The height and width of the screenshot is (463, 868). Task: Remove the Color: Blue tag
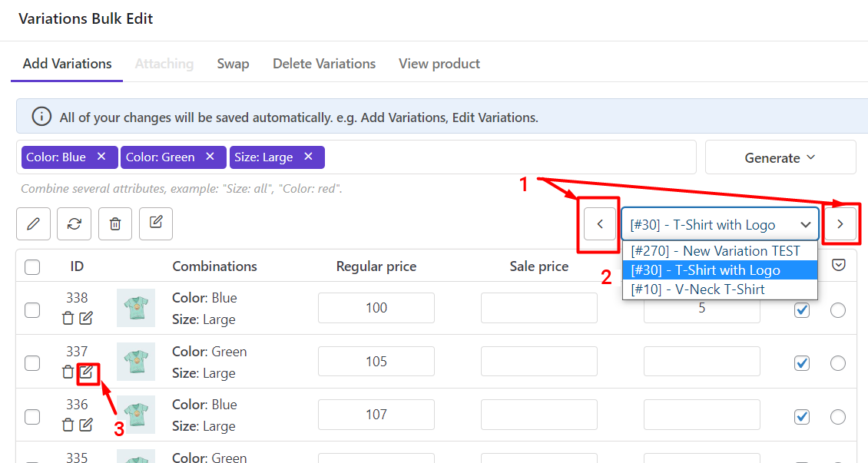101,157
